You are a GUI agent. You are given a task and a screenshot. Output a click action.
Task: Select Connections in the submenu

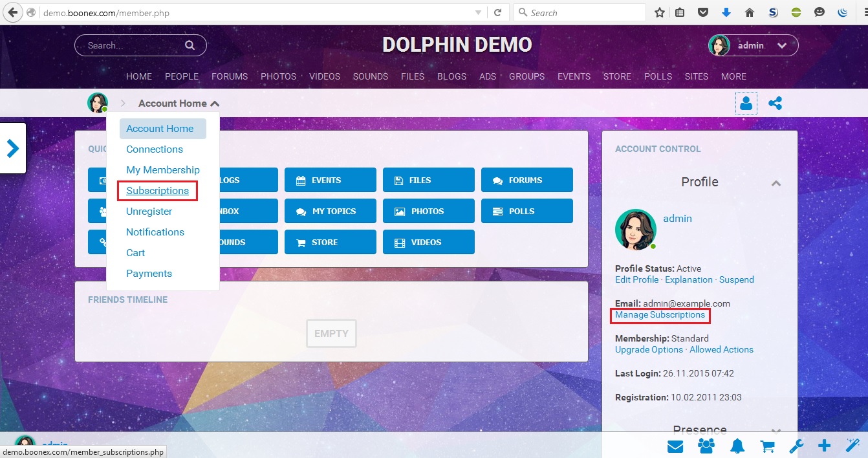coord(155,149)
